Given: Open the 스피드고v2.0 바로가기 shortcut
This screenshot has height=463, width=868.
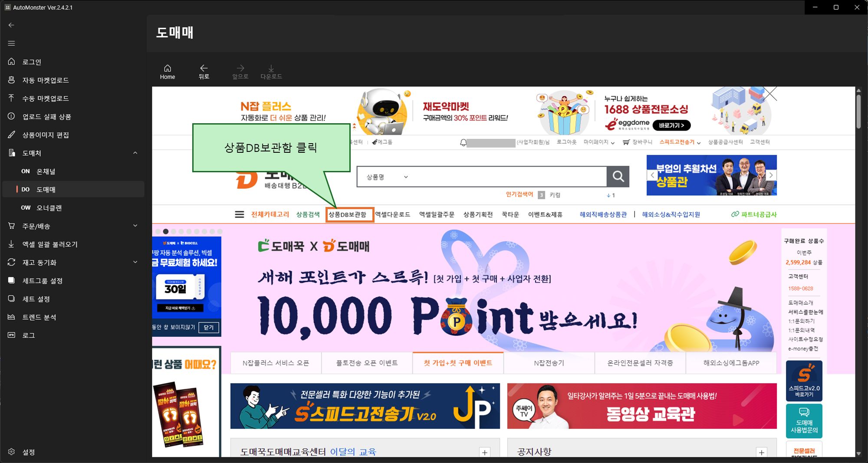Looking at the screenshot, I should click(x=804, y=381).
